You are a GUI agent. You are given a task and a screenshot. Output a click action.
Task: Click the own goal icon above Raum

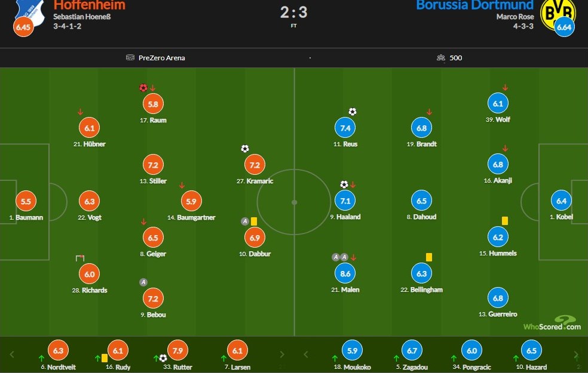click(x=143, y=88)
